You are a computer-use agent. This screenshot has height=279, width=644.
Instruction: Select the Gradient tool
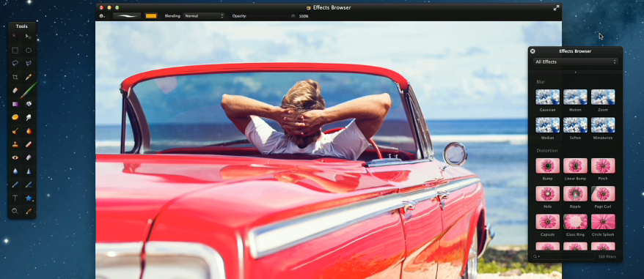(x=15, y=104)
